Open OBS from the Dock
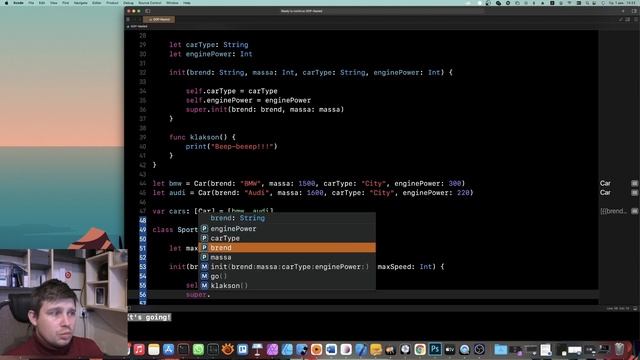The width and height of the screenshot is (640, 360). click(480, 349)
